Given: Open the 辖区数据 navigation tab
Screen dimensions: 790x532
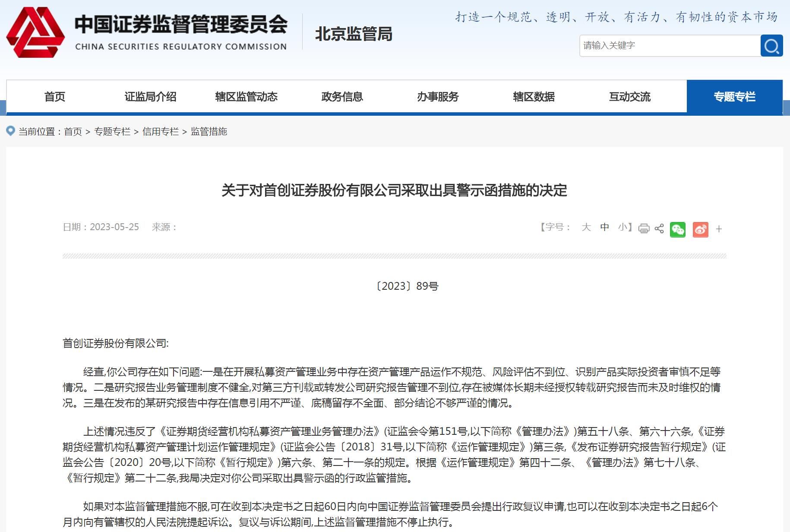Looking at the screenshot, I should click(x=534, y=97).
